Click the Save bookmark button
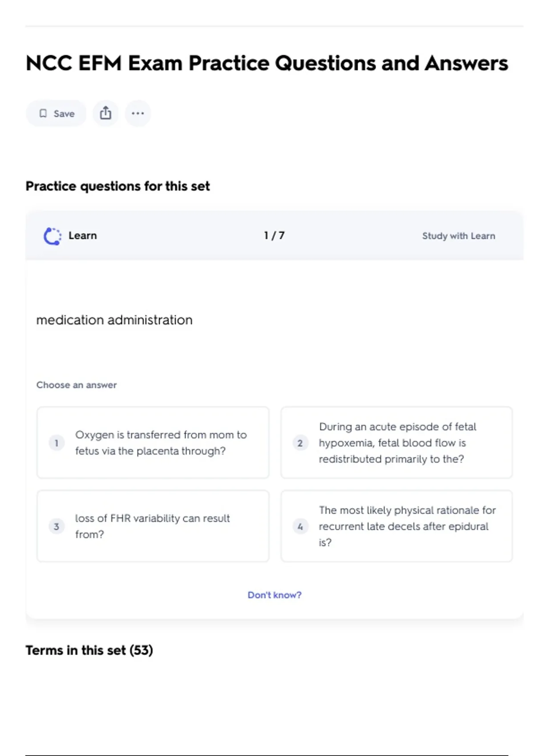Screen dimensions: 534x756 click(56, 113)
